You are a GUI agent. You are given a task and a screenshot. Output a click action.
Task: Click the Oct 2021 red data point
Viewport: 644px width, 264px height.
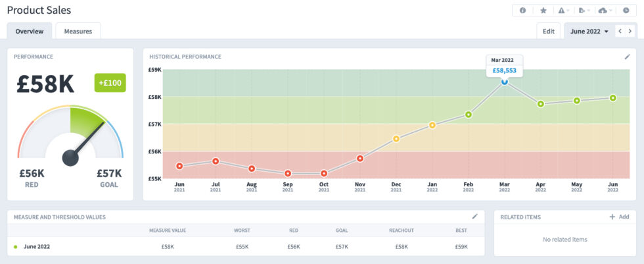(x=324, y=173)
